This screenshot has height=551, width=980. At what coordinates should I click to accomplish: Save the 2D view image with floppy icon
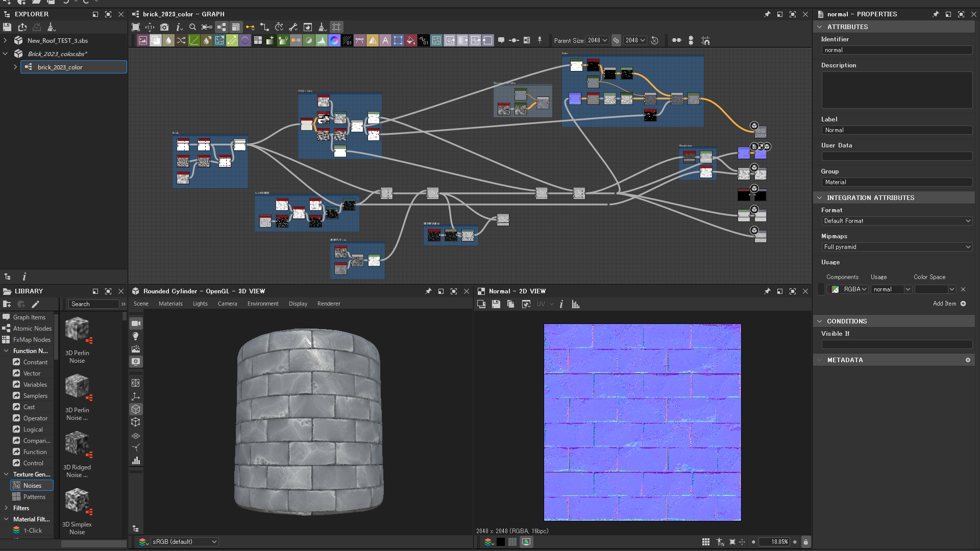[x=496, y=304]
